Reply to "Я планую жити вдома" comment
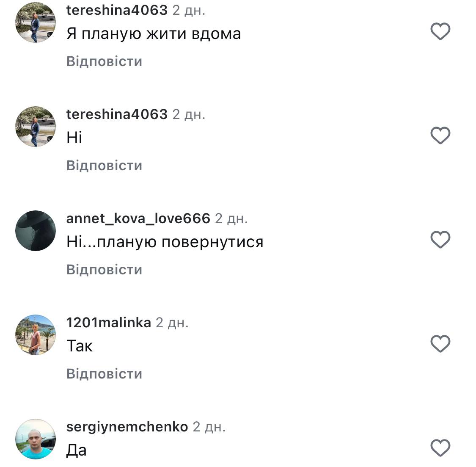Image resolution: width=476 pixels, height=467 pixels. [104, 61]
